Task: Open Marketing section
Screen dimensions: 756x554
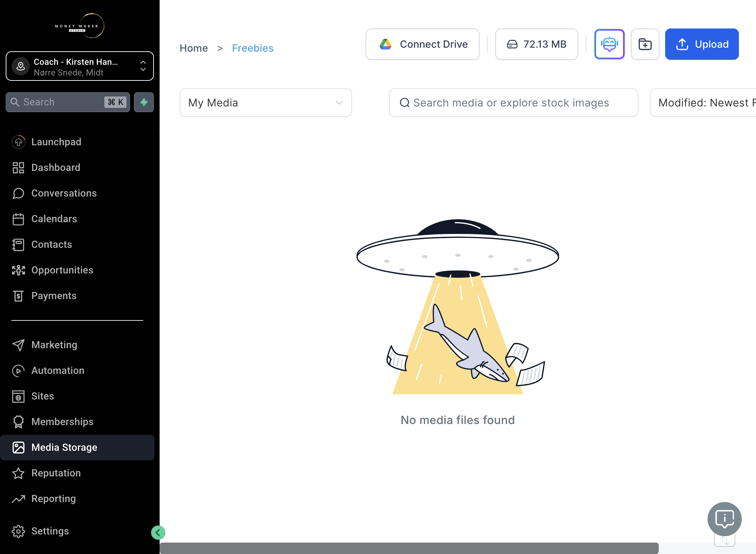Action: coord(77,345)
